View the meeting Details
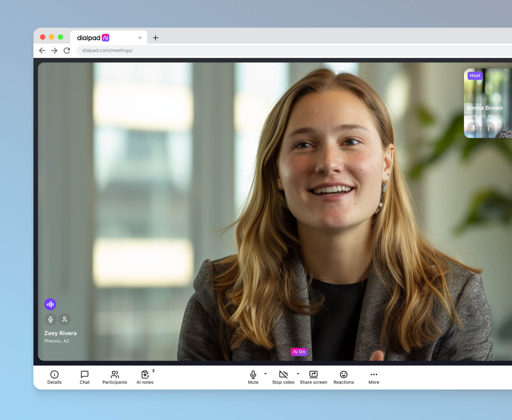512x420 pixels. click(55, 377)
